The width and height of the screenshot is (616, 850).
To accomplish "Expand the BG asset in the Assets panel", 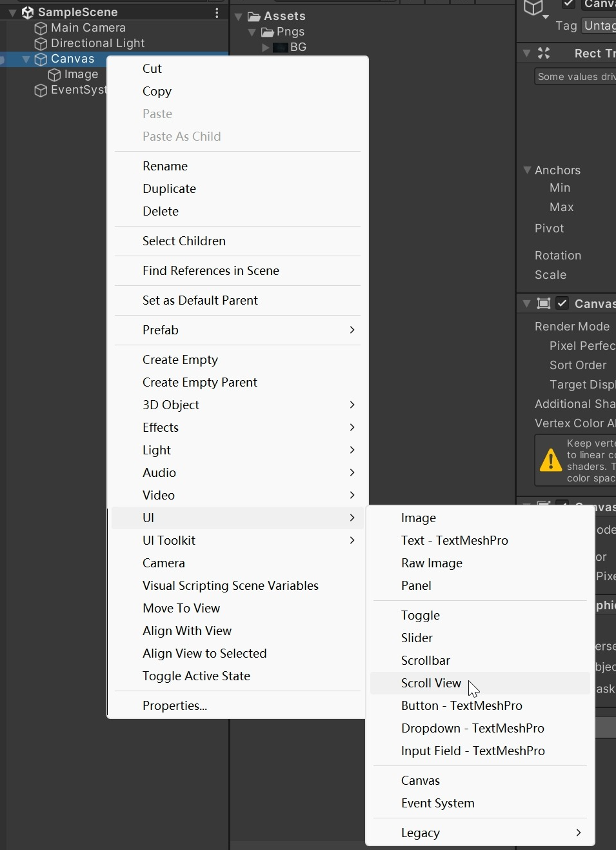I will (x=266, y=47).
